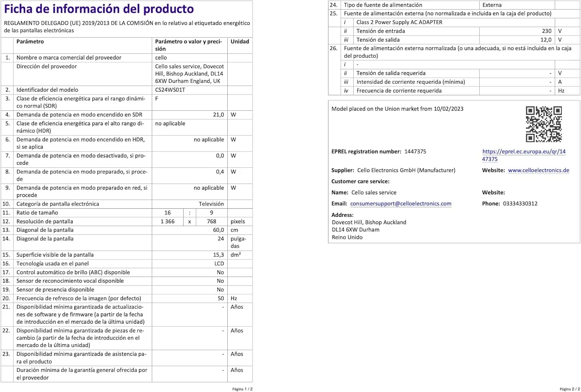Select 'Nombre o marca comercial del proveedor' row label
This screenshot has height=392, width=581.
click(x=69, y=58)
